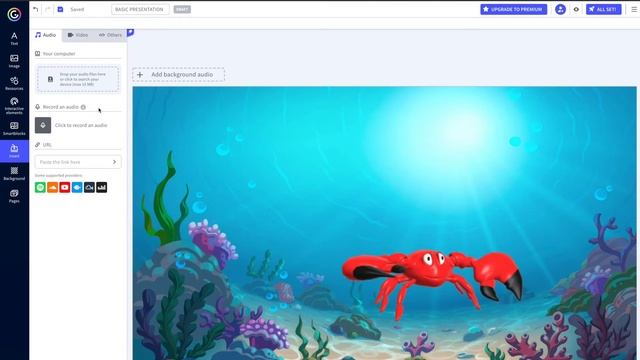
Task: Open the Image panel in sidebar
Action: (x=14, y=61)
